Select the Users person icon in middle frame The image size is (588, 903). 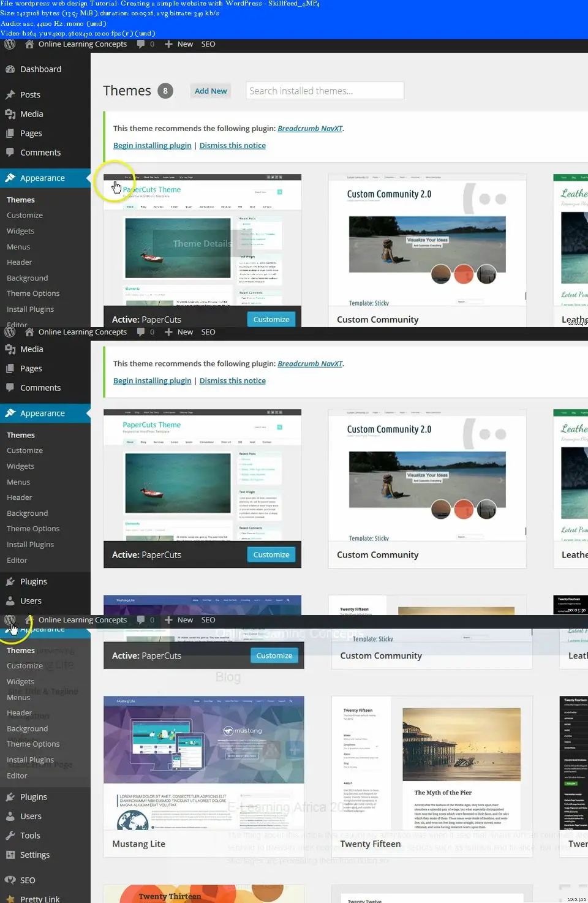point(10,601)
